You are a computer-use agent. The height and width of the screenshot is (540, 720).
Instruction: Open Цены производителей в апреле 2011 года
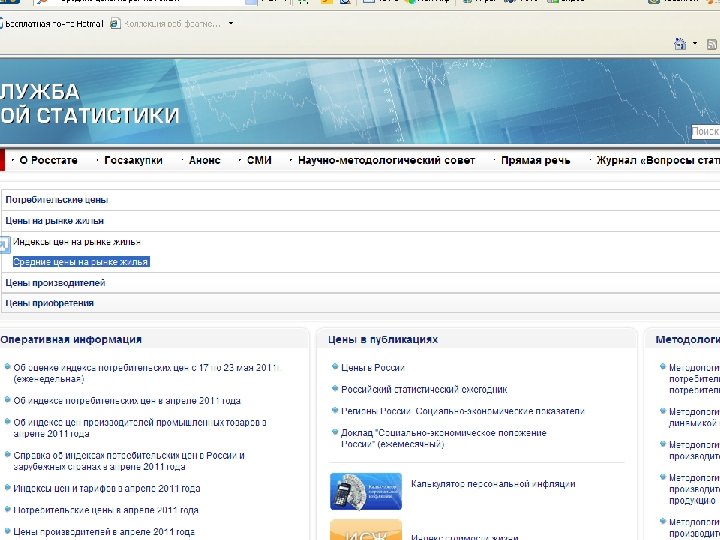(104, 532)
